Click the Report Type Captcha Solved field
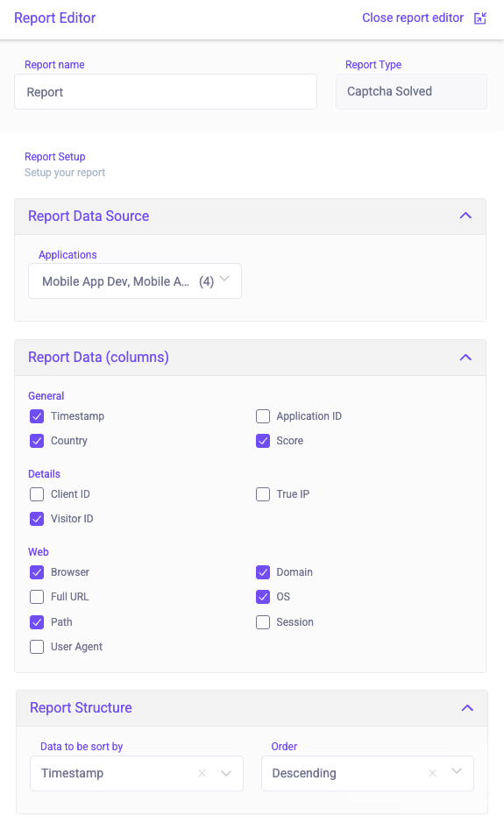This screenshot has height=830, width=504. pyautogui.click(x=411, y=91)
